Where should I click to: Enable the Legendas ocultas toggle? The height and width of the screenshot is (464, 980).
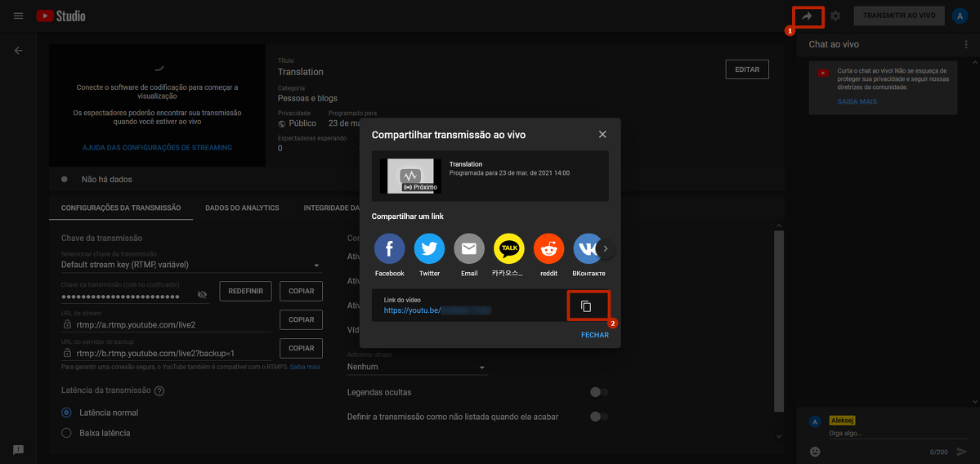tap(600, 393)
